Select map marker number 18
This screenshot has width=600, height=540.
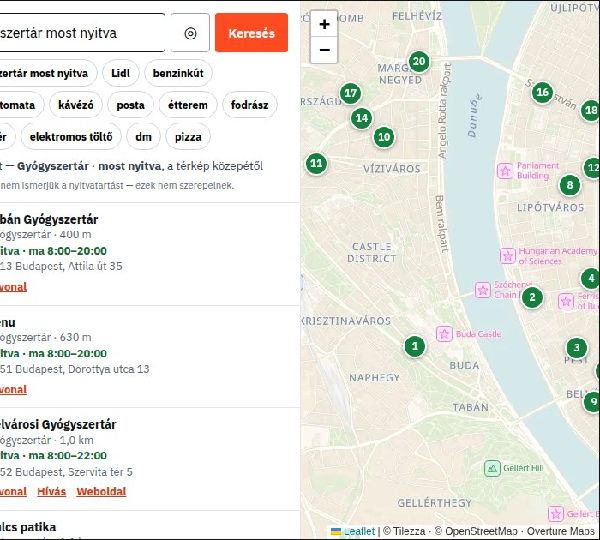[x=591, y=110]
